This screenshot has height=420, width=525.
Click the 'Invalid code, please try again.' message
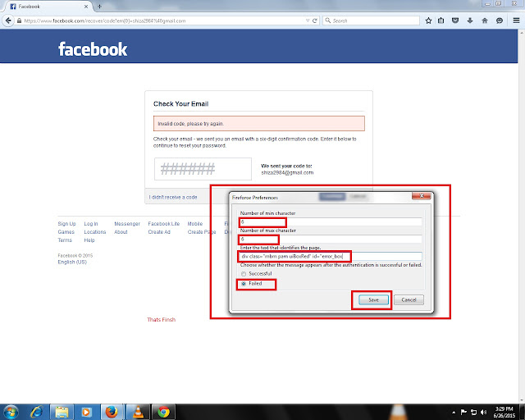tap(190, 124)
